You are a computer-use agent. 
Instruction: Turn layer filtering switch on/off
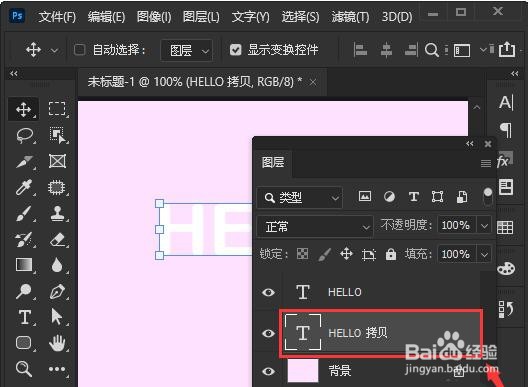(488, 196)
